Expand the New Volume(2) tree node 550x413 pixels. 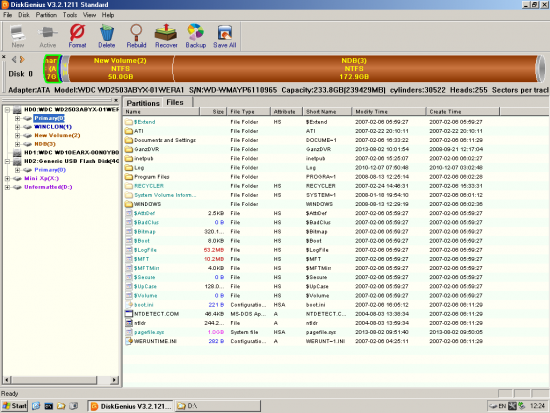click(x=17, y=135)
